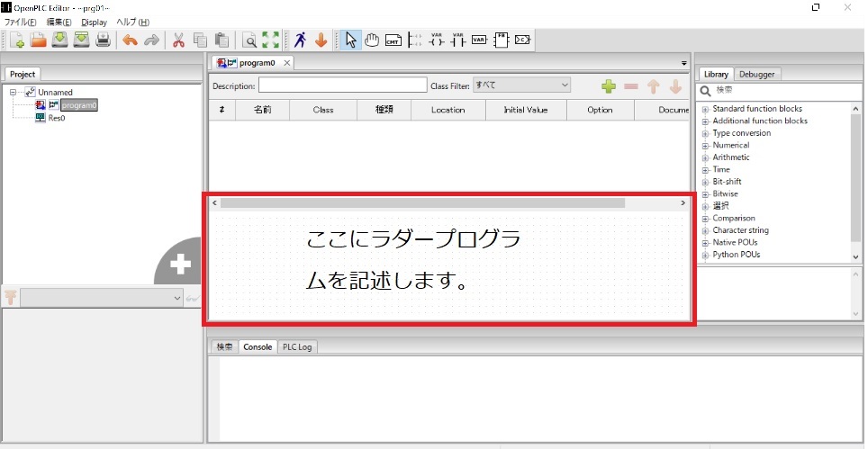Expand the Bit-shift library category
Viewport: 868px width, 449px height.
705,182
